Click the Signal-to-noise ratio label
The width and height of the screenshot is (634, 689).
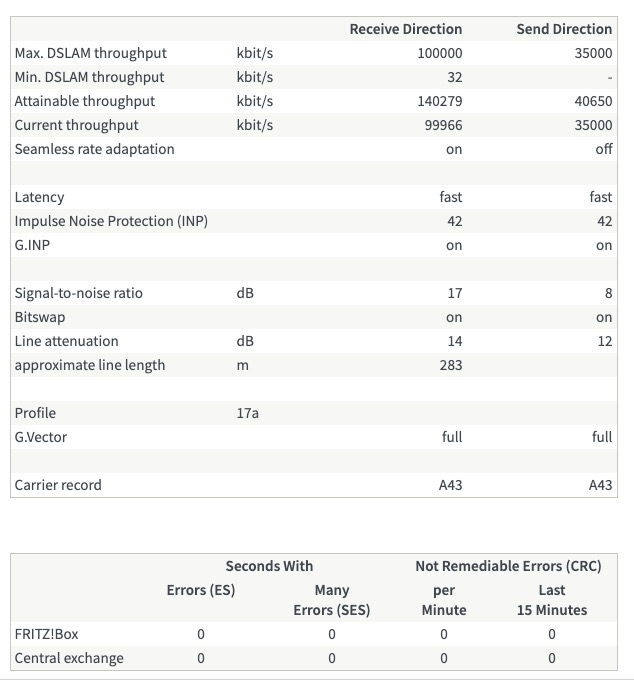pyautogui.click(x=78, y=293)
